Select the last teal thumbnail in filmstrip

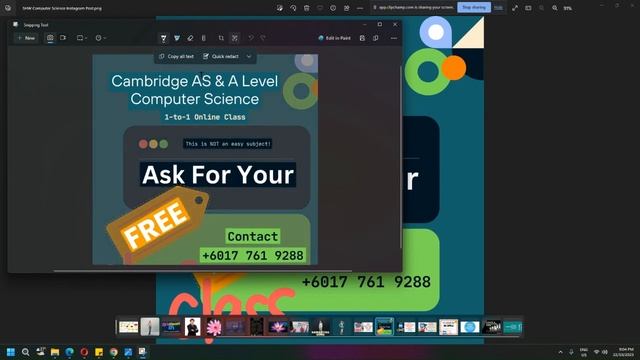pyautogui.click(x=512, y=327)
